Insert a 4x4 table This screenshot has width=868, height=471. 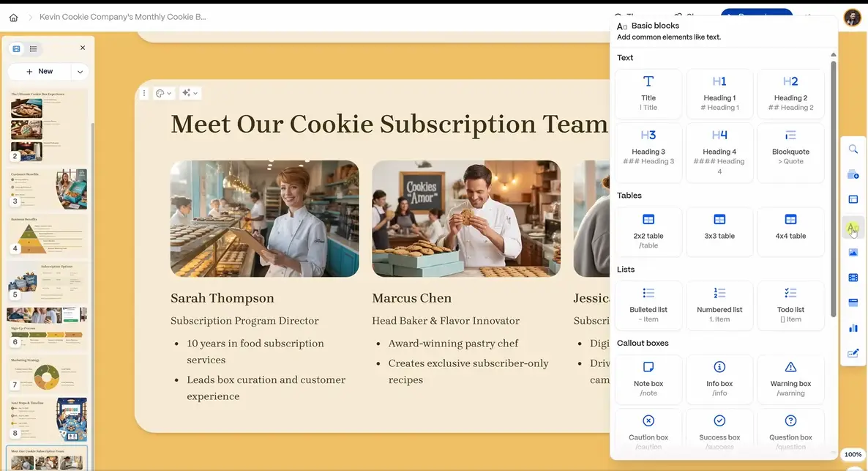coord(790,231)
